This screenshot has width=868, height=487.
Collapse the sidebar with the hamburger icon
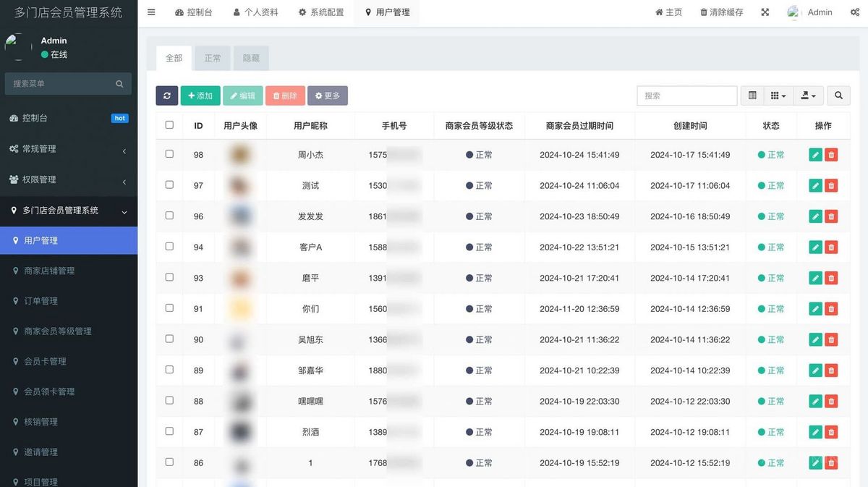[x=150, y=12]
